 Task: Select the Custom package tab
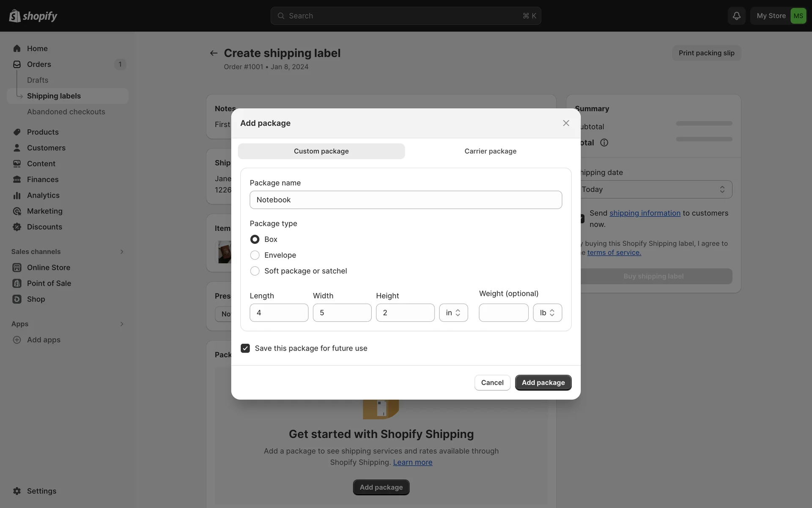(321, 151)
